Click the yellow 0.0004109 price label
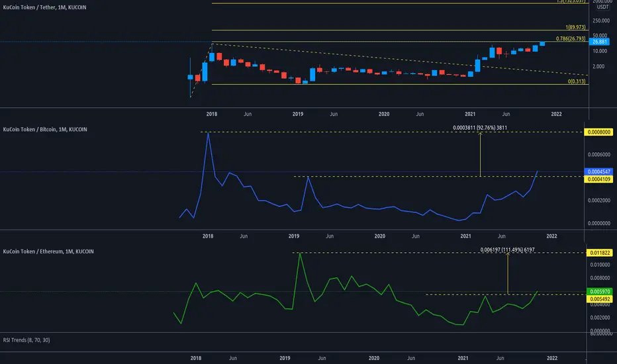Screen dimensions: 617x364 pos(599,179)
